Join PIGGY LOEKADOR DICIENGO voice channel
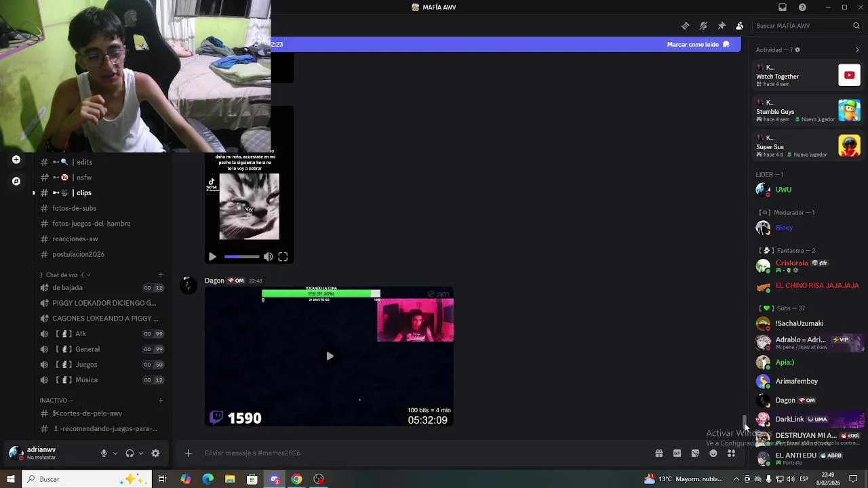Screen dimensions: 868x488 tap(102, 303)
